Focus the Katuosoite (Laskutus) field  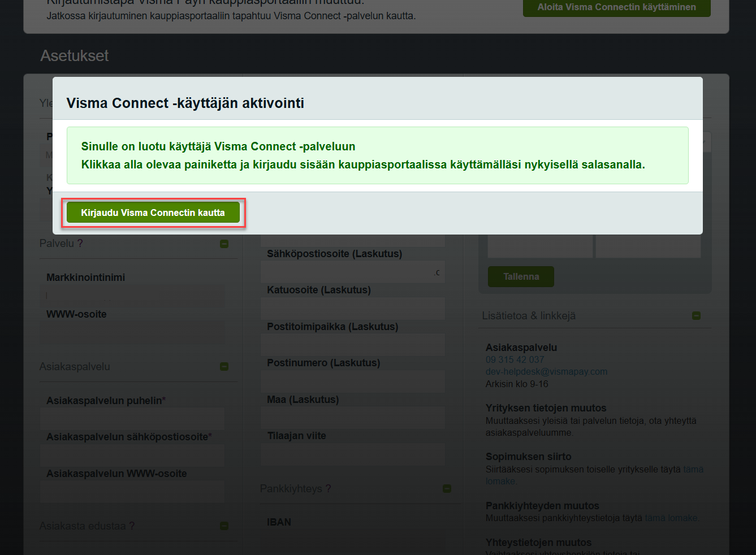[x=353, y=309]
